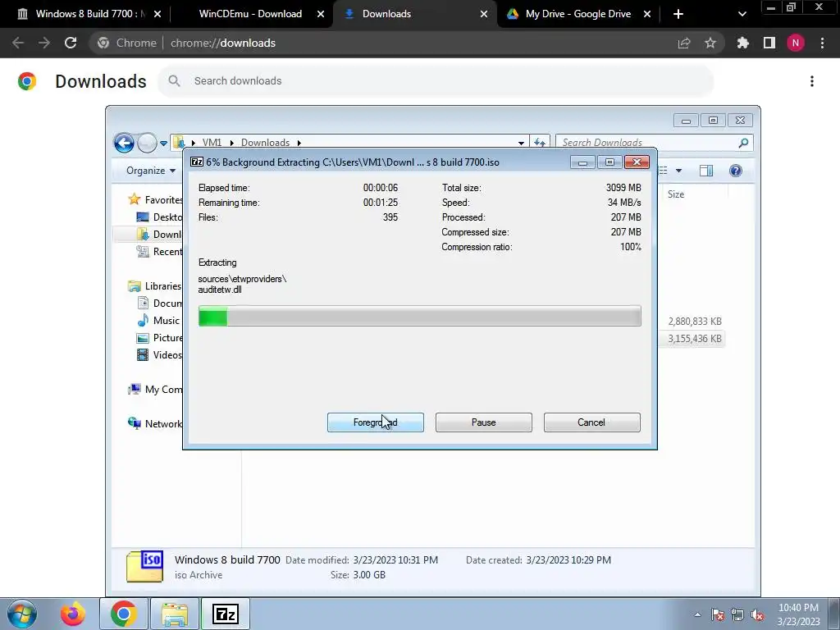Image resolution: width=840 pixels, height=630 pixels.
Task: Switch to WinCDEmu - Download tab
Action: 250,14
